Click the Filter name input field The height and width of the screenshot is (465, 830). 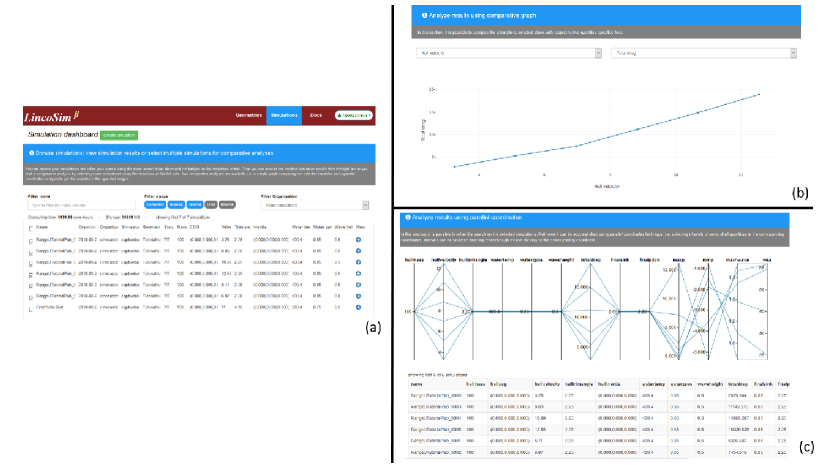point(82,205)
